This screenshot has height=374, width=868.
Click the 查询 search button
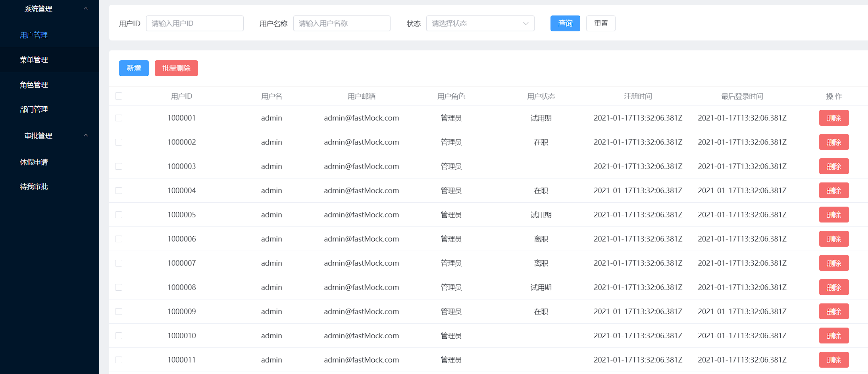tap(565, 23)
